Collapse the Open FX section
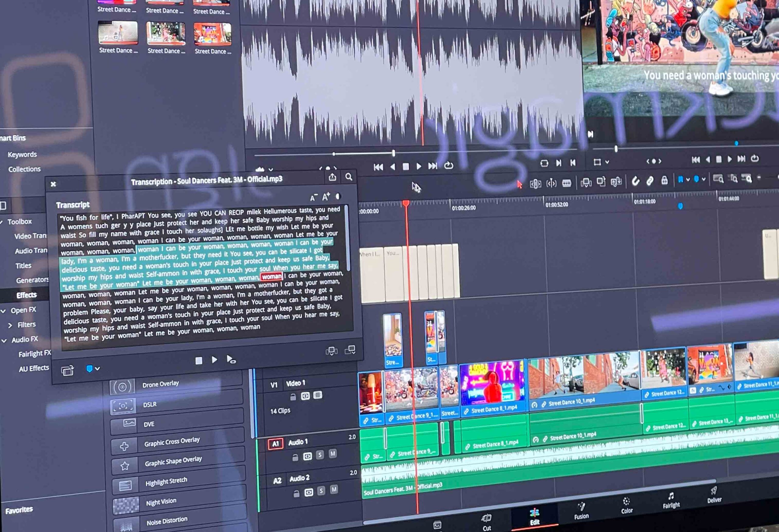Screen dimensions: 779x532 (x=3, y=311)
